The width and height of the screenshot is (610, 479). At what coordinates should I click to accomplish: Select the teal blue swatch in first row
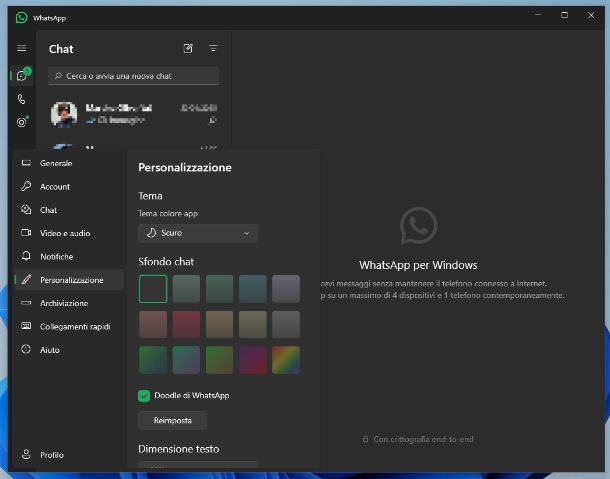pyautogui.click(x=252, y=289)
